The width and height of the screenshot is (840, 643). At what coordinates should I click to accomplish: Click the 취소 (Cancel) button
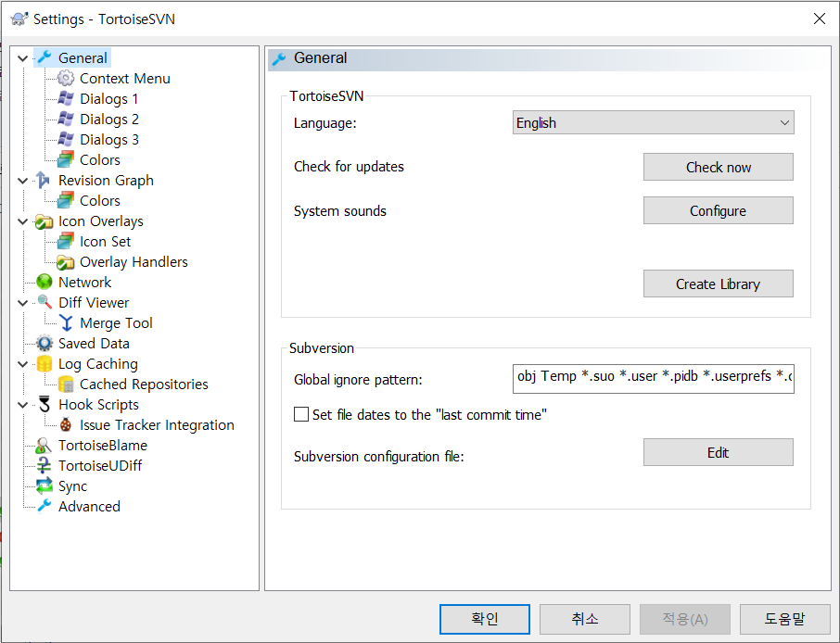pyautogui.click(x=584, y=619)
